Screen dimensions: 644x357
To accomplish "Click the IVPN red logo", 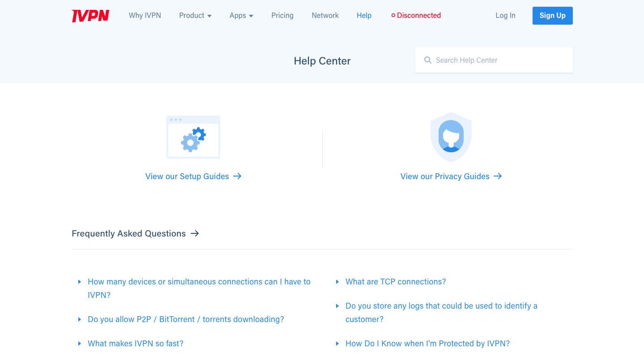I will 90,16.
